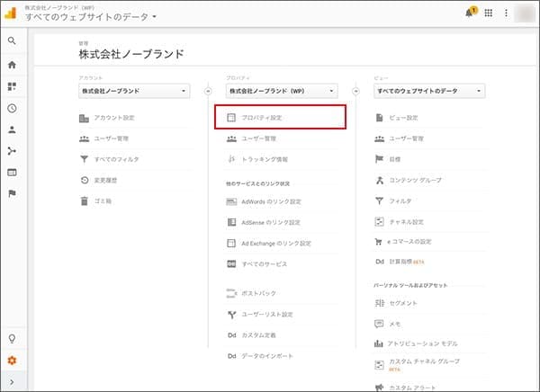Image resolution: width=540 pixels, height=392 pixels.
Task: Go to Home via the house icon
Action: click(12, 65)
